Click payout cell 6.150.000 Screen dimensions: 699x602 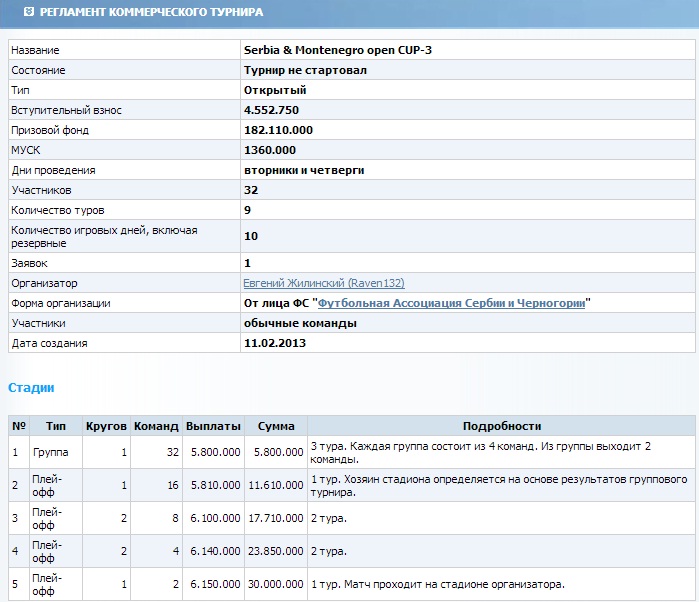[215, 584]
